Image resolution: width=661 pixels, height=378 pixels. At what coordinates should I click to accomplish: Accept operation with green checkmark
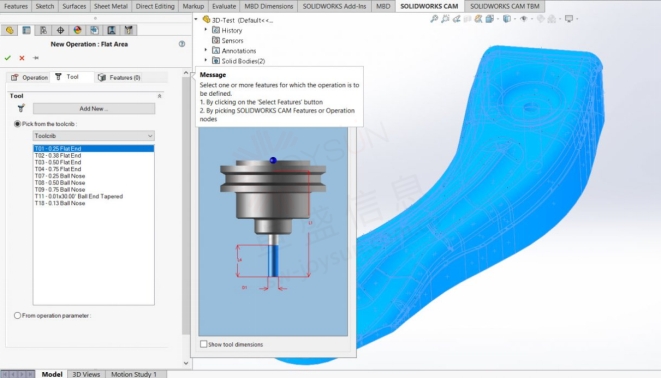(8, 58)
